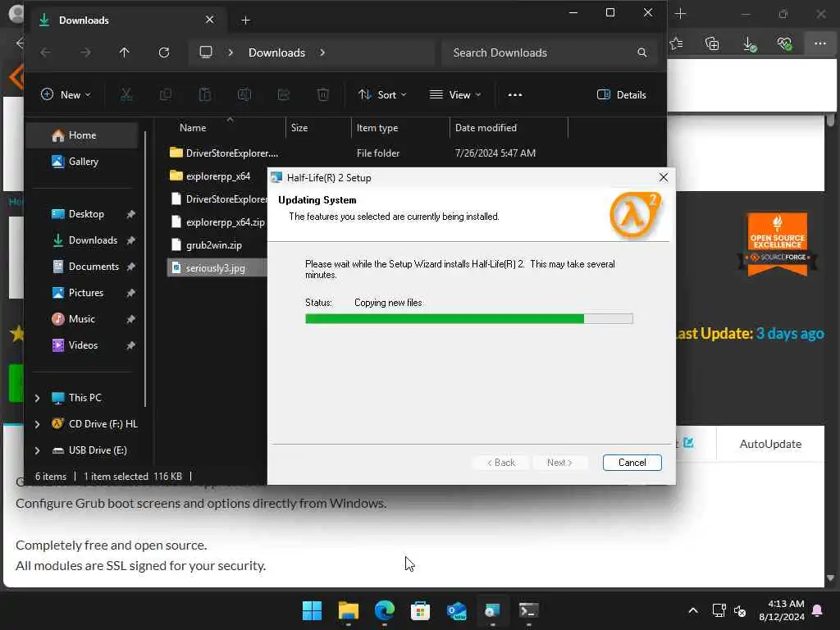Sort by the Name column header
The image size is (840, 630).
pyautogui.click(x=192, y=128)
